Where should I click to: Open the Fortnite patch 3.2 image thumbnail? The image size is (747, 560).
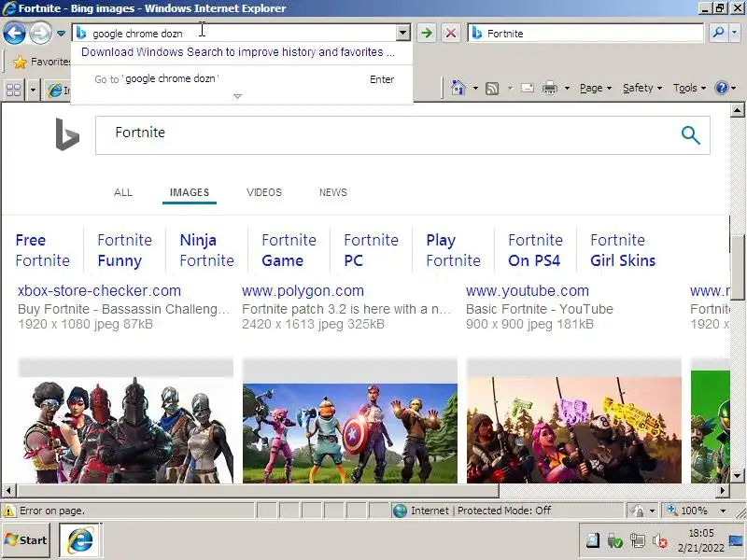349,433
